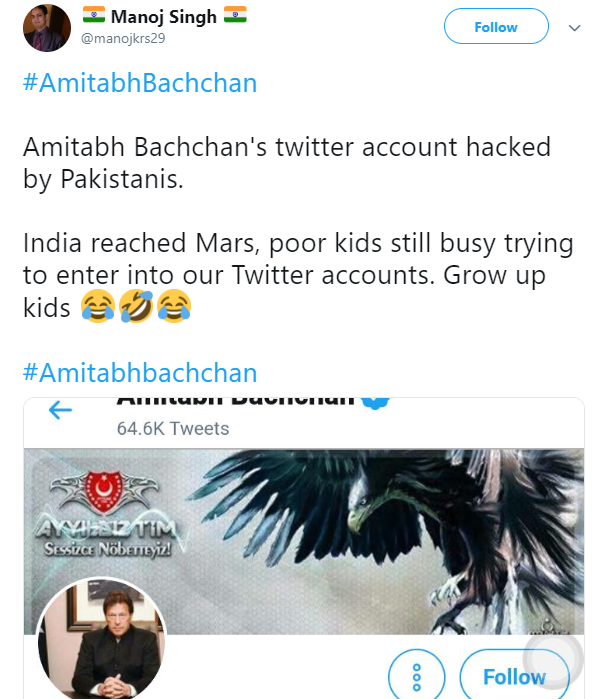Click the India flag right of Manoj Singh
This screenshot has height=699, width=608.
235,16
